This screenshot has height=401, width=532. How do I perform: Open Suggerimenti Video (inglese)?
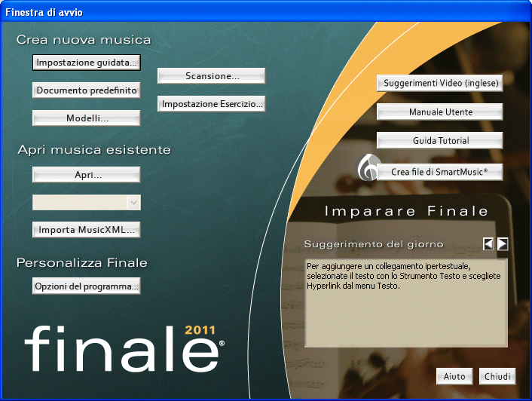coord(440,83)
